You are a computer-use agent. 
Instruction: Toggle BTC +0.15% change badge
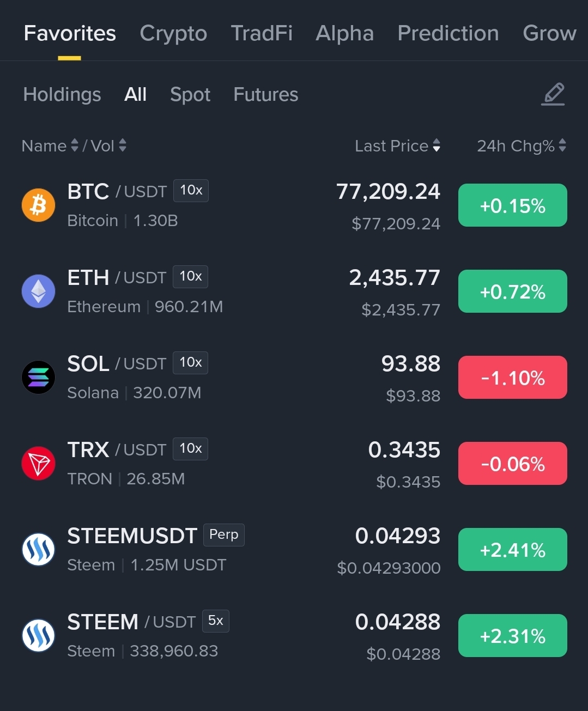click(x=513, y=205)
